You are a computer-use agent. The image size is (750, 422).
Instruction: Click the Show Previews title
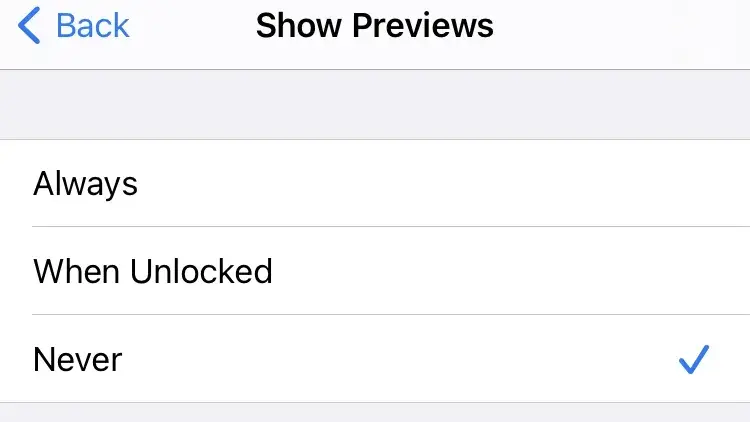click(375, 25)
